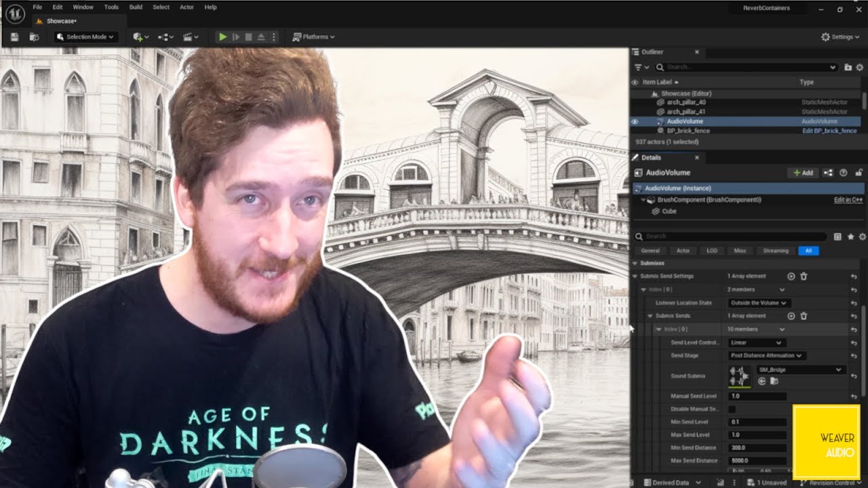
Task: Click the Edit BP_brick_fence link
Action: (x=829, y=130)
